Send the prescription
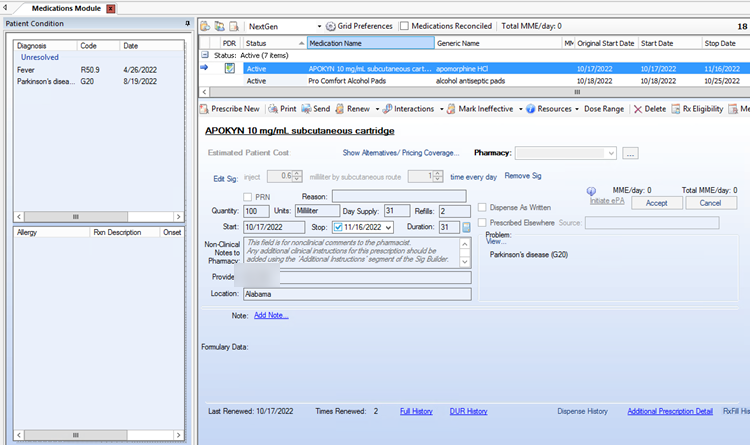The image size is (750, 445). [316, 109]
